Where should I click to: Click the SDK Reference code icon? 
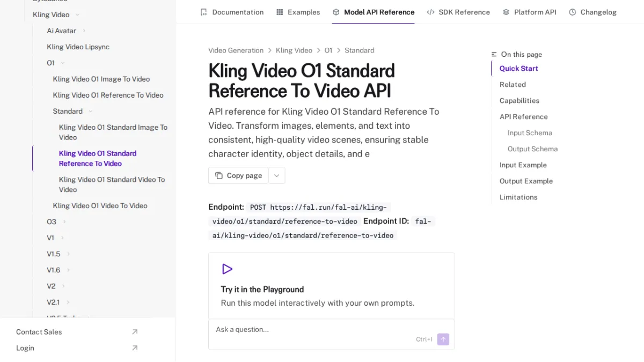430,12
